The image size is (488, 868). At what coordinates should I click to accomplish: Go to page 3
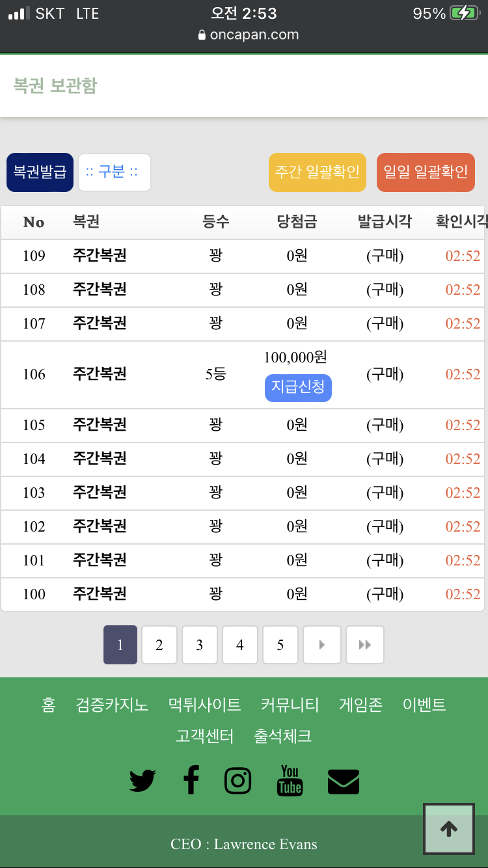click(200, 645)
